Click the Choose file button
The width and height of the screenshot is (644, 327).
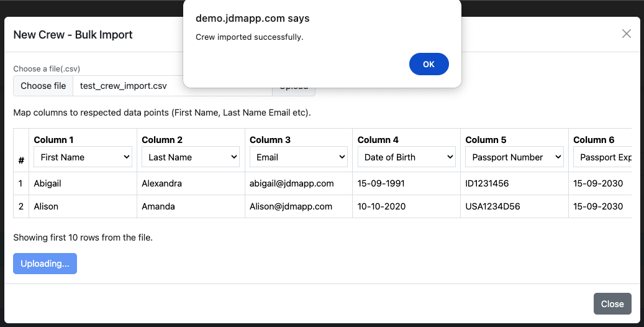(x=43, y=86)
